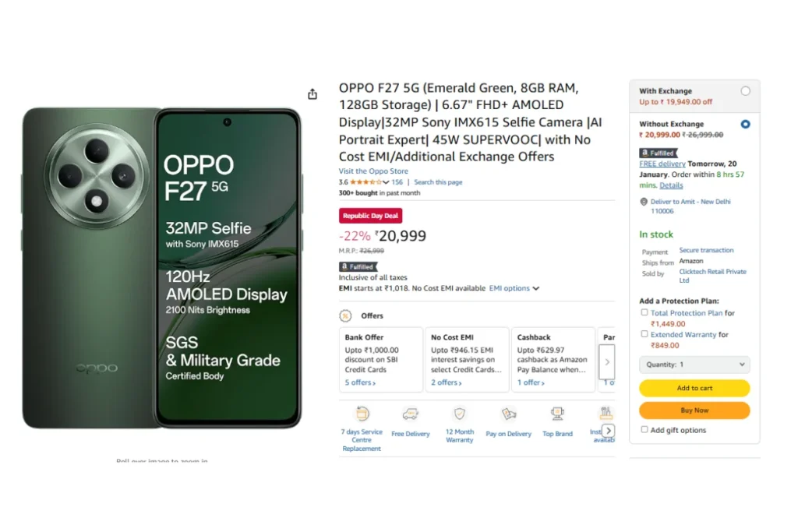Expand the star rating chevron

[386, 182]
